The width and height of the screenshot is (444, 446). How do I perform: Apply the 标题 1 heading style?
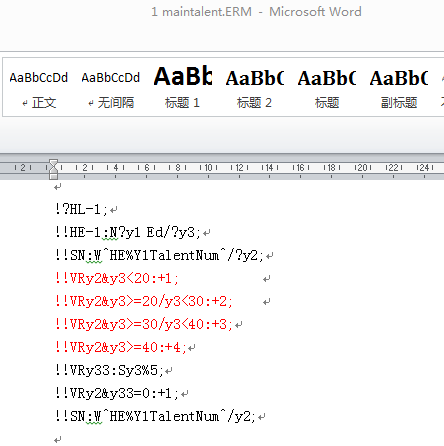(x=183, y=88)
